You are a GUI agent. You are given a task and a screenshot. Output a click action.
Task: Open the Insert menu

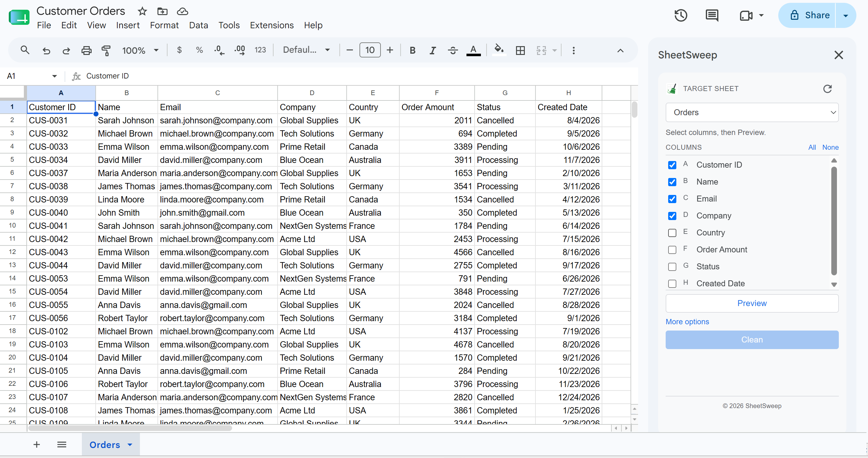point(128,25)
